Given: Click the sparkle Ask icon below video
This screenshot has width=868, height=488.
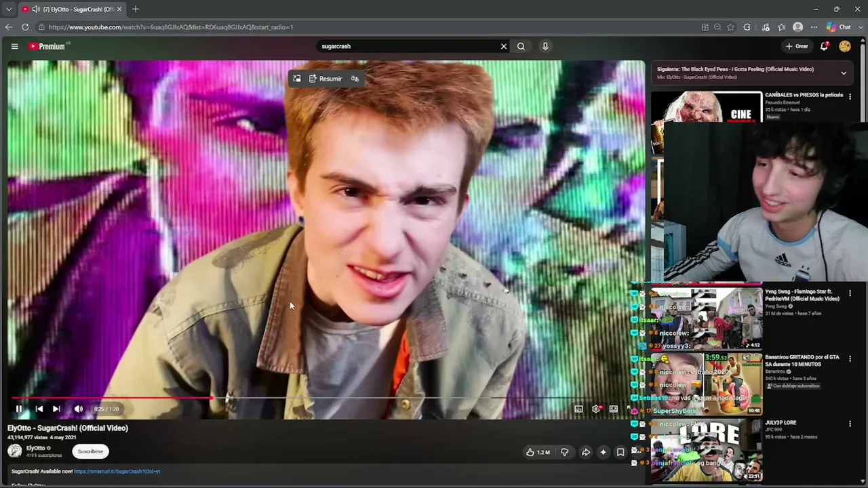Looking at the screenshot, I should coord(603,452).
